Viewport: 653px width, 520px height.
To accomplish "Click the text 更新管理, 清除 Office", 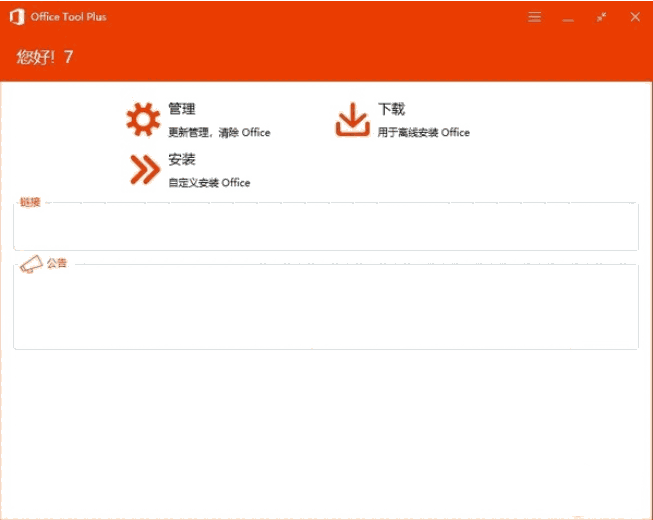I will coord(219,132).
